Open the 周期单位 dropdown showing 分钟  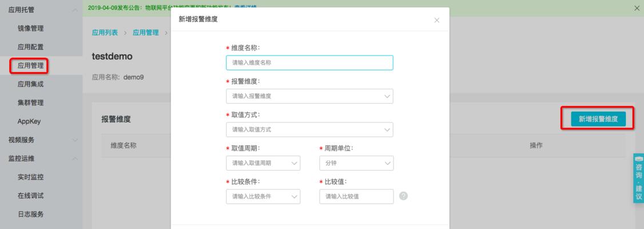(x=356, y=163)
